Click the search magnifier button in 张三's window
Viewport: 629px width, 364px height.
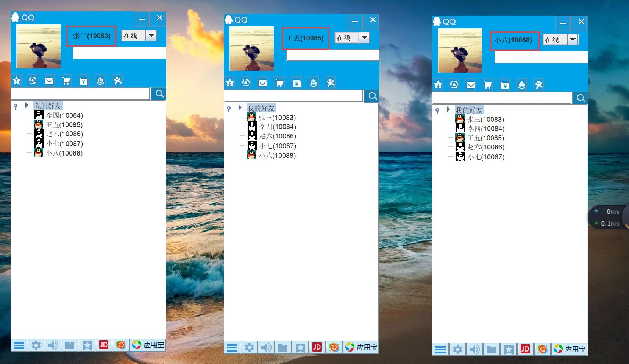[159, 93]
